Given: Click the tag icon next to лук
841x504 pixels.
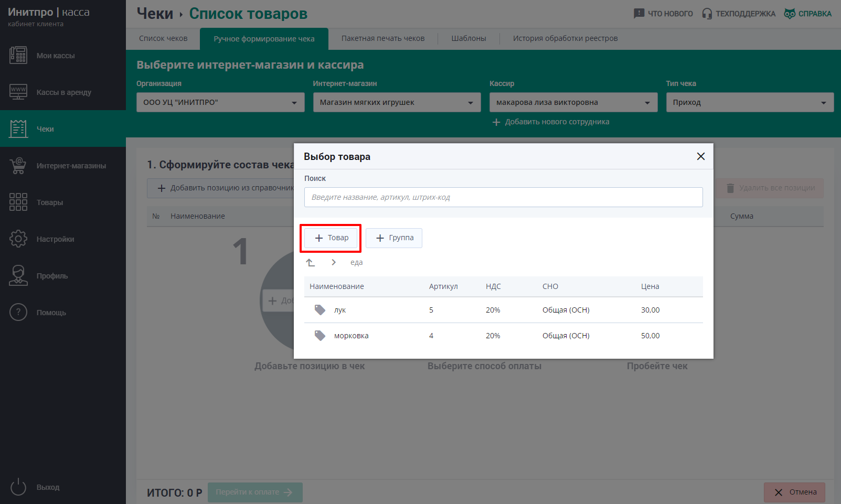Looking at the screenshot, I should point(320,310).
